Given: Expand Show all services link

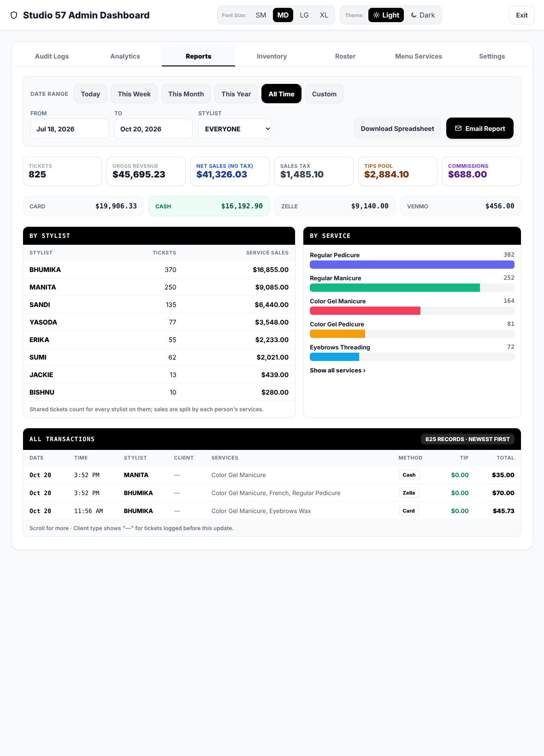Looking at the screenshot, I should tap(337, 370).
